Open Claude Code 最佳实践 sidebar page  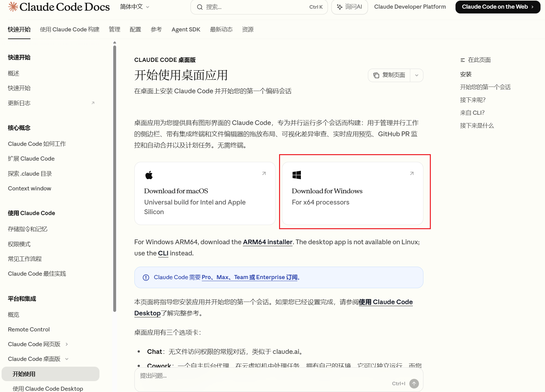(x=37, y=274)
